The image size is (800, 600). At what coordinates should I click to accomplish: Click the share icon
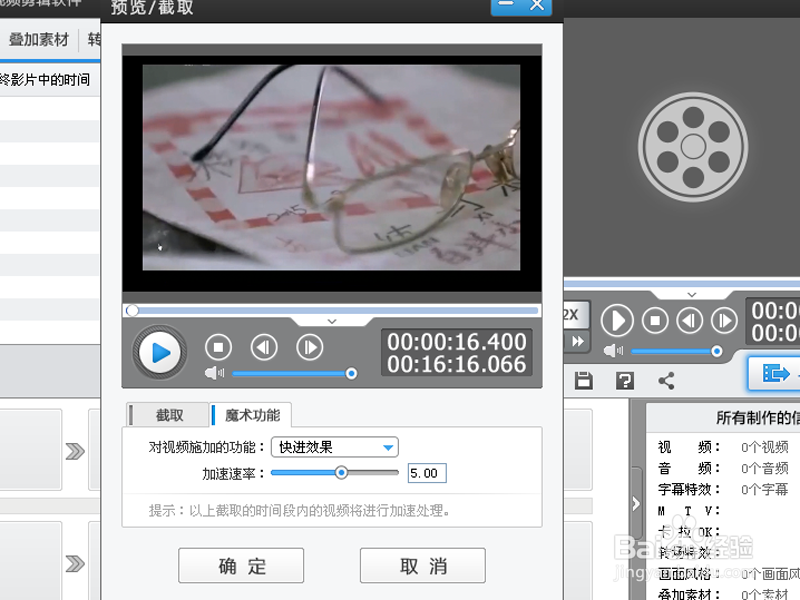(x=666, y=381)
